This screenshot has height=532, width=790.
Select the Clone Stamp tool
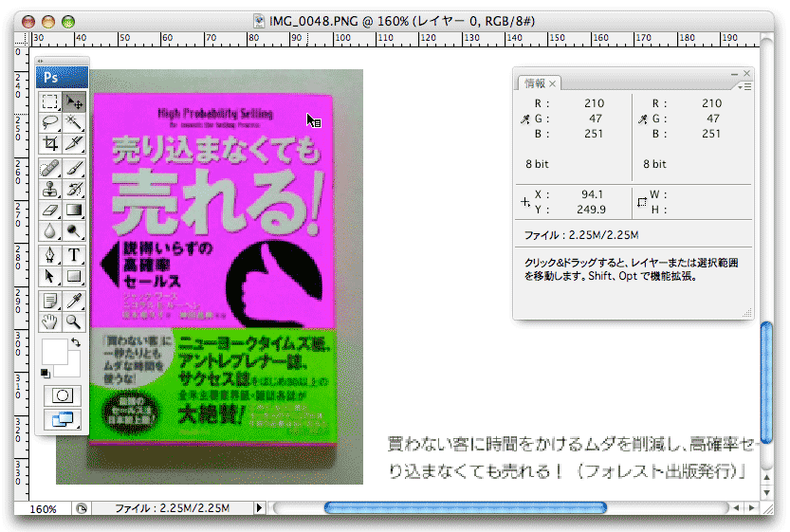50,190
